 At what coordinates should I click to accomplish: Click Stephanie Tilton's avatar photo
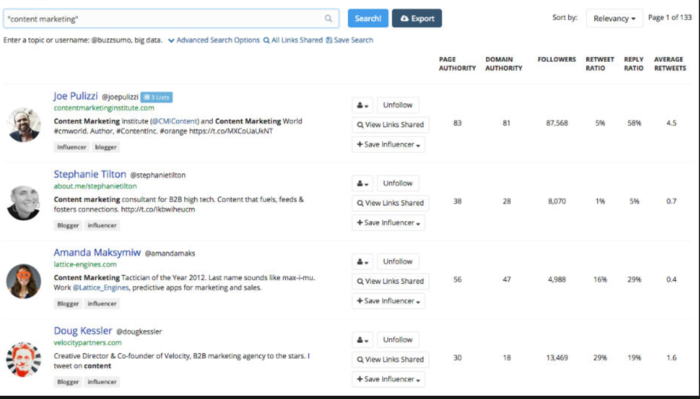tap(23, 203)
